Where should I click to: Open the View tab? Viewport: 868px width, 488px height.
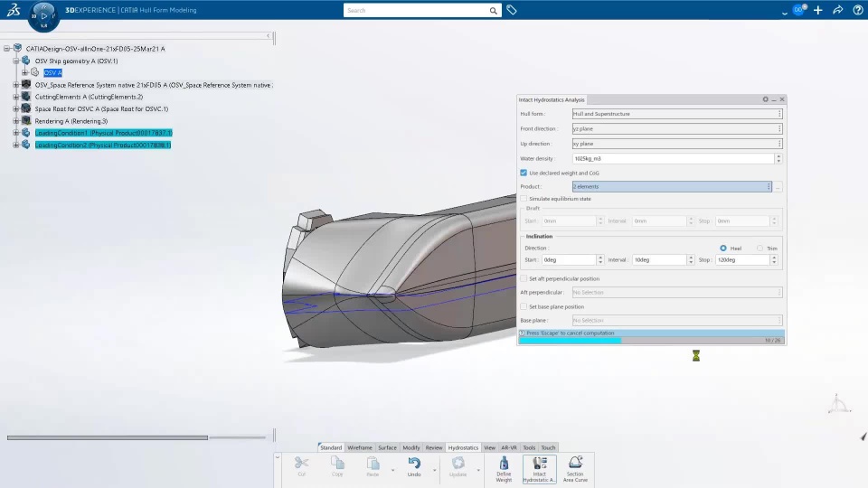(489, 447)
